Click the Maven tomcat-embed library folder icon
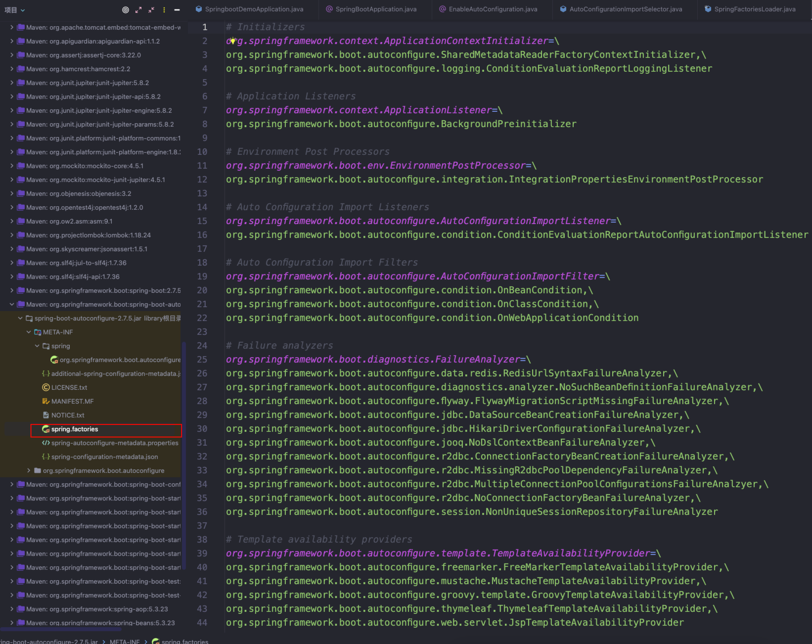The height and width of the screenshot is (644, 812). pyautogui.click(x=21, y=28)
